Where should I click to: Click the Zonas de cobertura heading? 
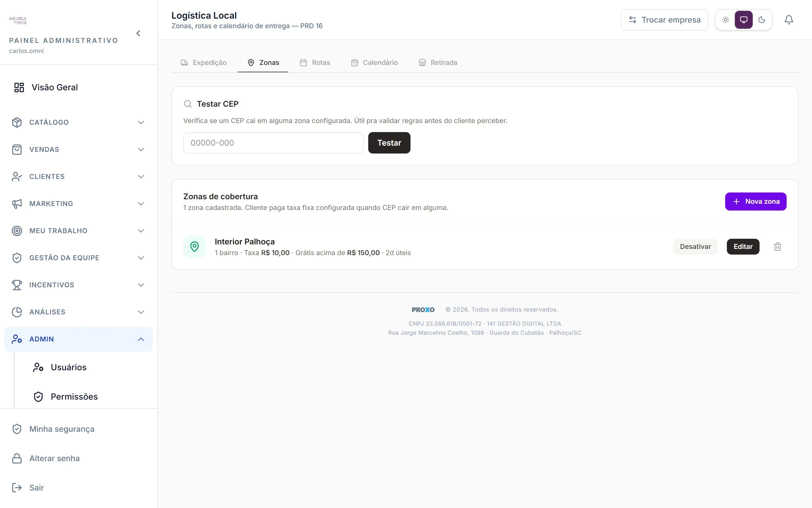[220, 196]
